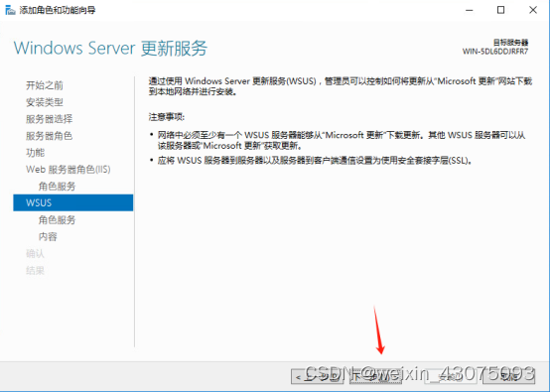Click the 上一步 (Previous) button
550x392 pixels.
coord(317,376)
